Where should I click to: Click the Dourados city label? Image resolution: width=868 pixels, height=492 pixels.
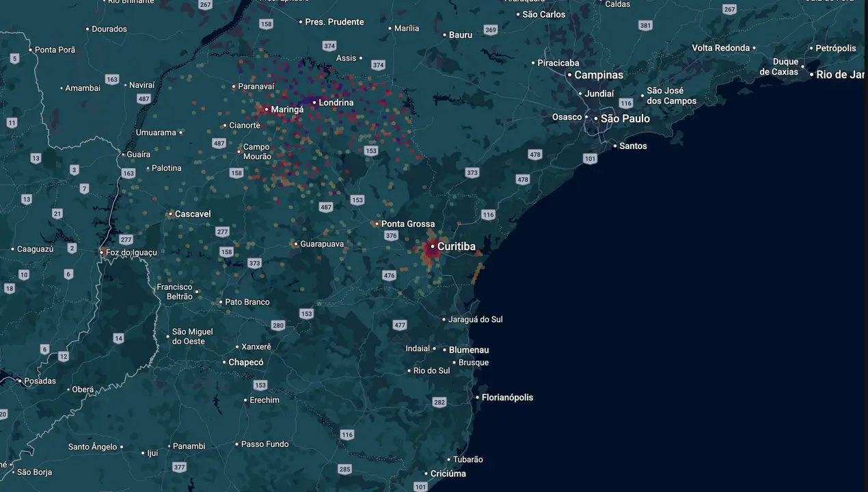point(109,29)
